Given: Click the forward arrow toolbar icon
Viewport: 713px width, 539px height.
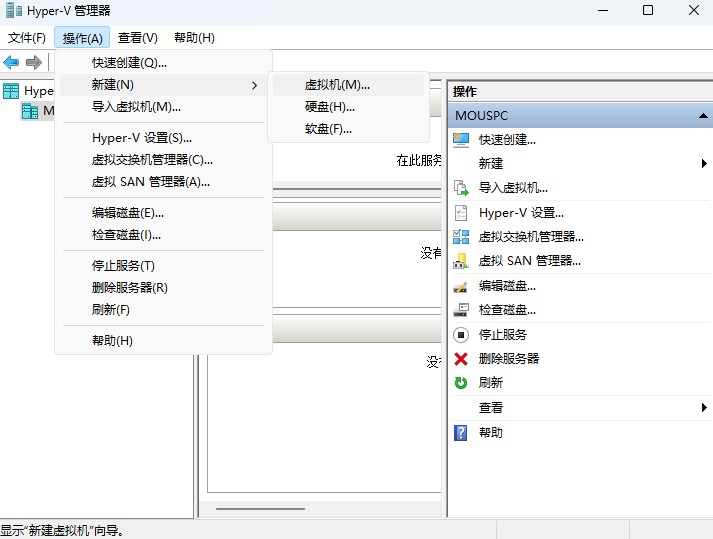Looking at the screenshot, I should [34, 62].
